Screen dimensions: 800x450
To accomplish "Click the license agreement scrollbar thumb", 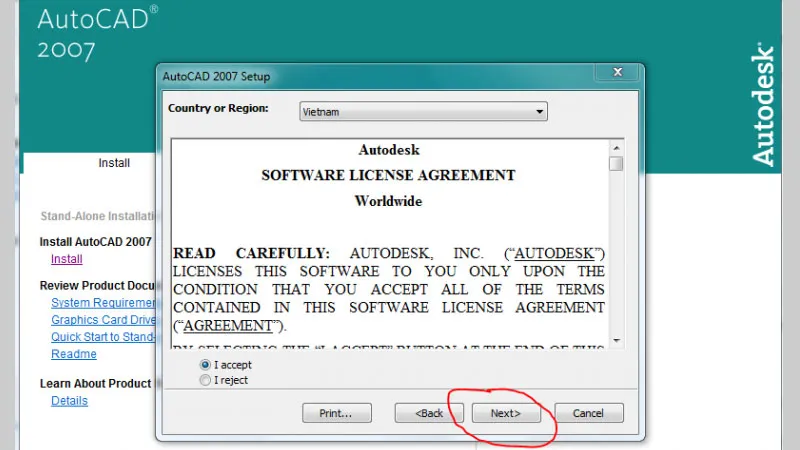I will (x=616, y=163).
